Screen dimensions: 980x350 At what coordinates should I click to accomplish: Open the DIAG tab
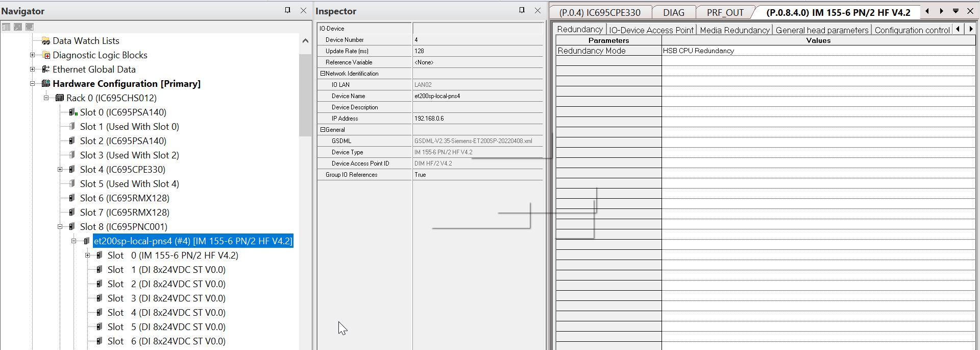[674, 13]
